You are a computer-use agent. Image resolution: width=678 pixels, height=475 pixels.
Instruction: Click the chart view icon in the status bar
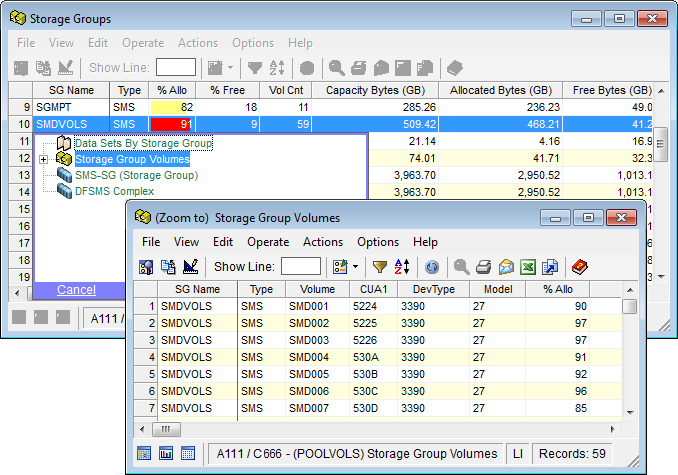(x=167, y=453)
